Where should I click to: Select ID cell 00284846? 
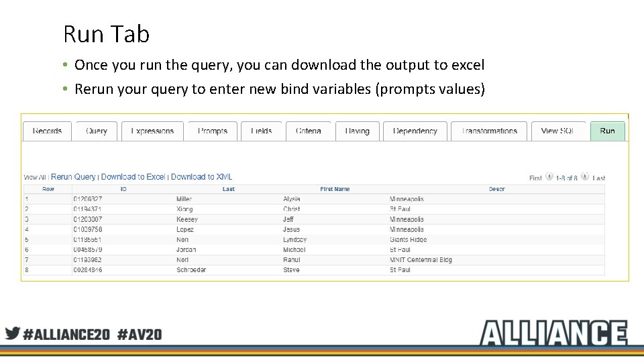tap(88, 270)
